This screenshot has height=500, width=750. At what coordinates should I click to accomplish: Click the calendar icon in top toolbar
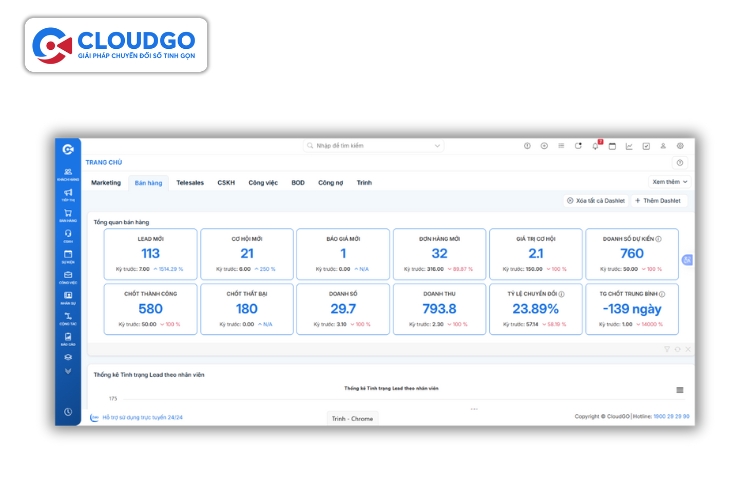click(612, 146)
